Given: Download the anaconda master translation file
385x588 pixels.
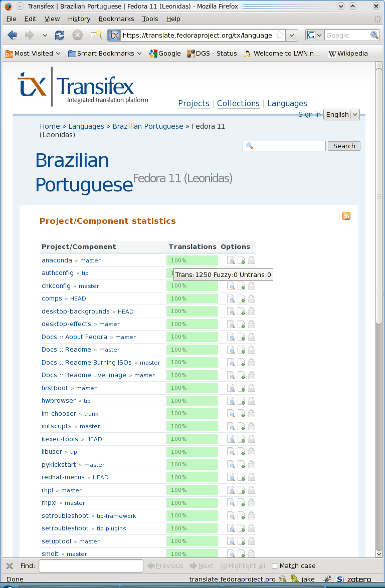Looking at the screenshot, I should point(241,260).
